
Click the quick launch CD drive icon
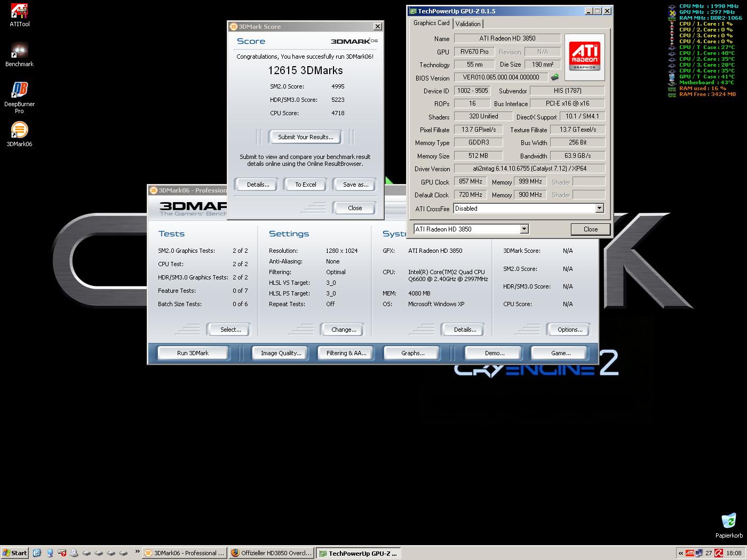74,553
